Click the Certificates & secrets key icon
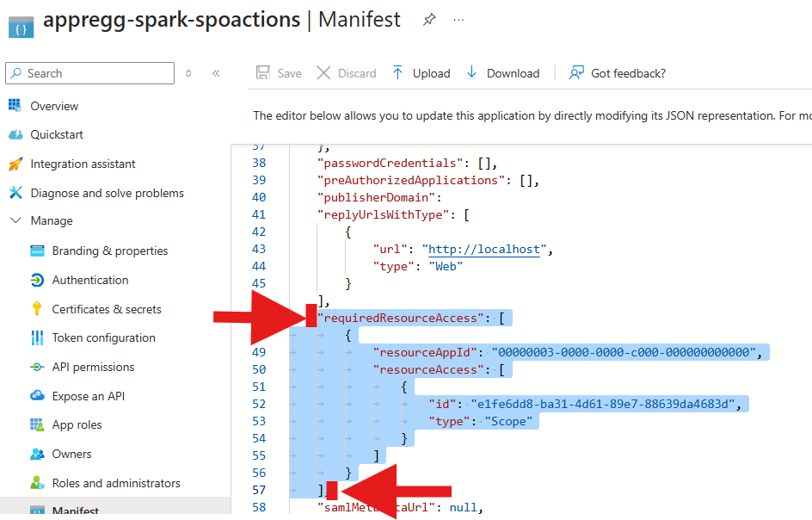This screenshot has width=812, height=520. click(x=37, y=309)
